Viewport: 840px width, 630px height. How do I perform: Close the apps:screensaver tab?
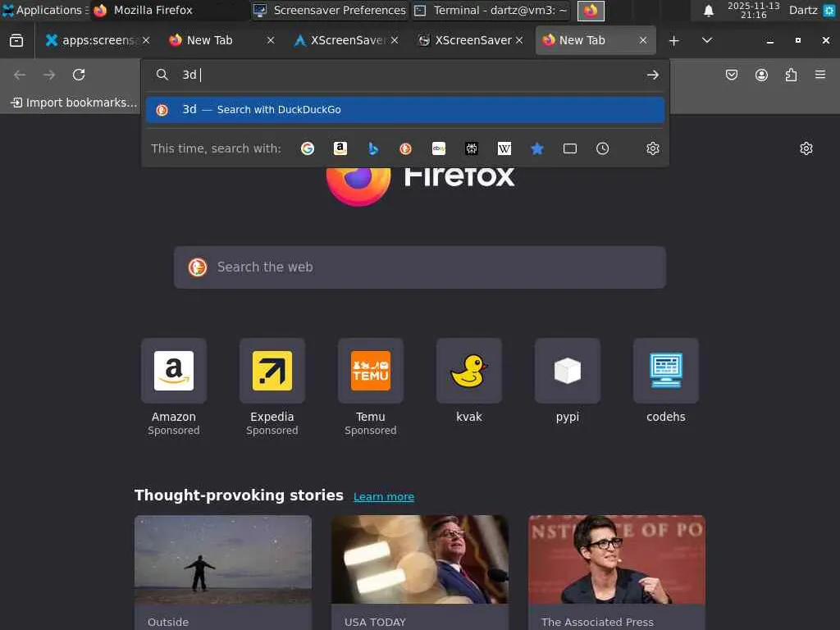coord(146,40)
